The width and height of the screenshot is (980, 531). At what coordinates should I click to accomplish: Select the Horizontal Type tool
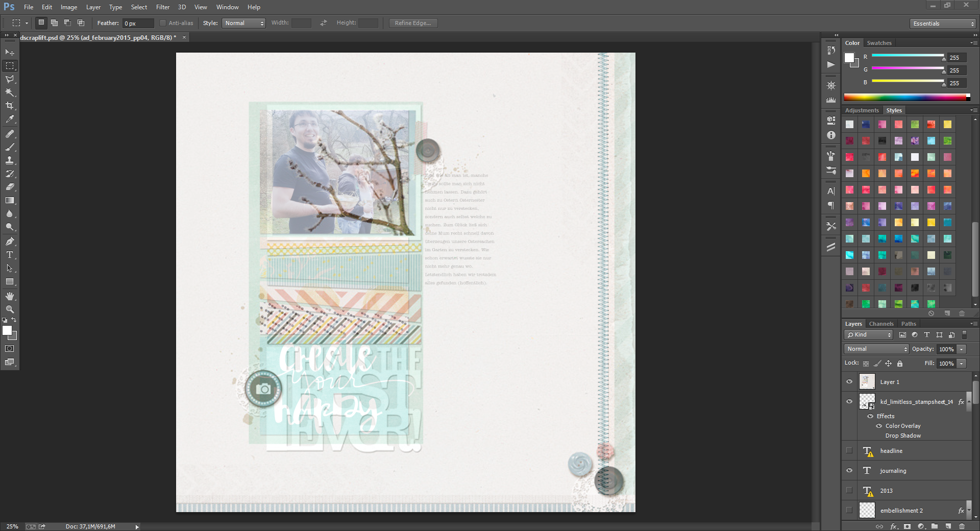point(10,255)
